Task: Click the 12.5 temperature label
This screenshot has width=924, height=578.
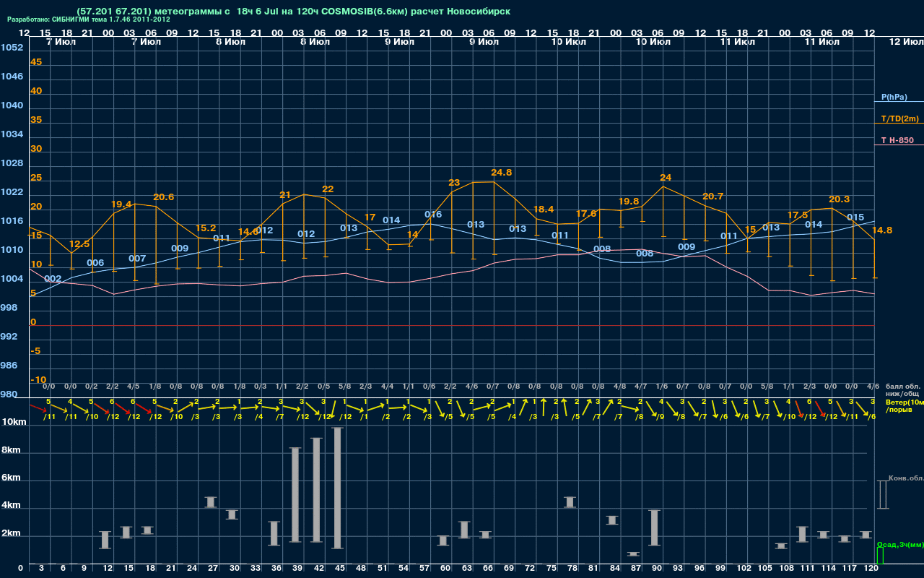Action: pos(79,244)
